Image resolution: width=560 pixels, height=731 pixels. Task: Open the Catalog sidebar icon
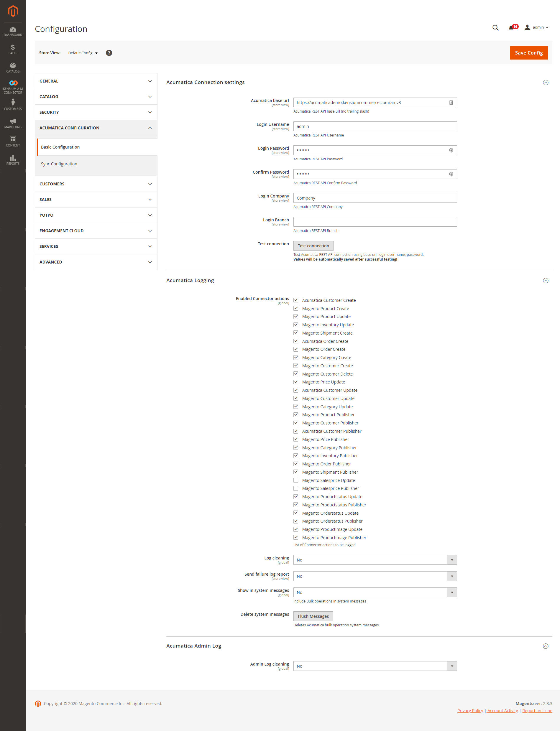(x=13, y=68)
